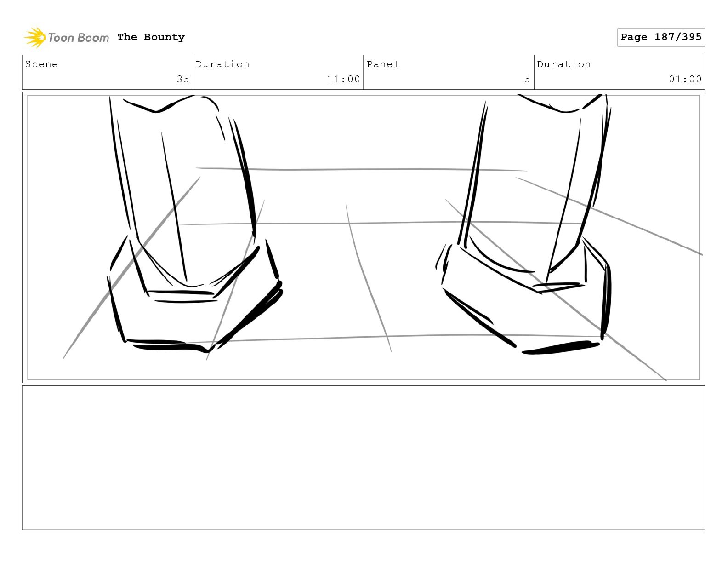Click the 'Scene' header label

coord(41,64)
